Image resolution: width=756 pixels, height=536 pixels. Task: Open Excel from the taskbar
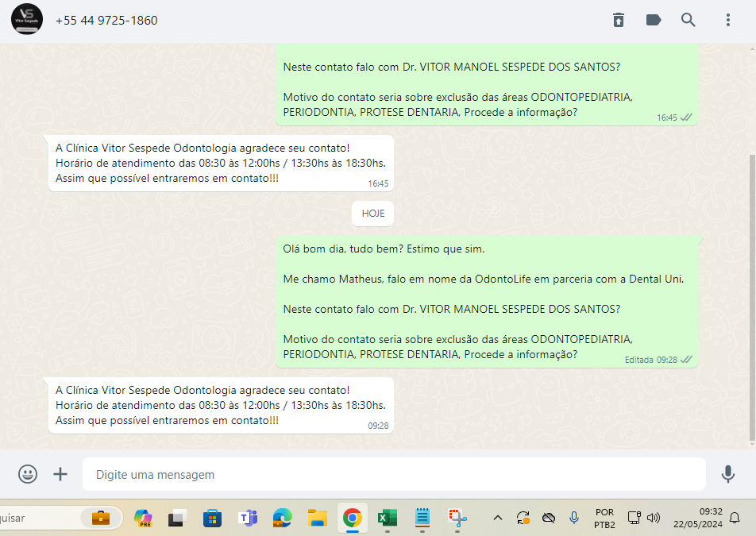(x=387, y=518)
